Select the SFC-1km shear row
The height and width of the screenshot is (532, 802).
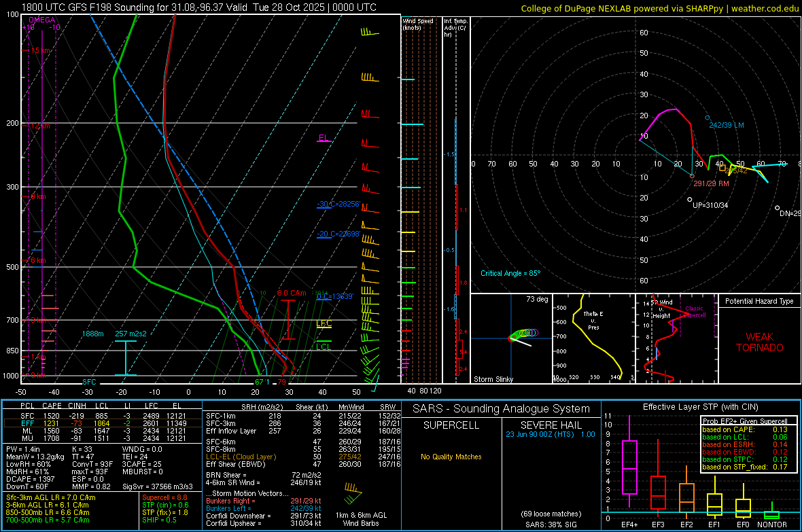click(x=303, y=416)
